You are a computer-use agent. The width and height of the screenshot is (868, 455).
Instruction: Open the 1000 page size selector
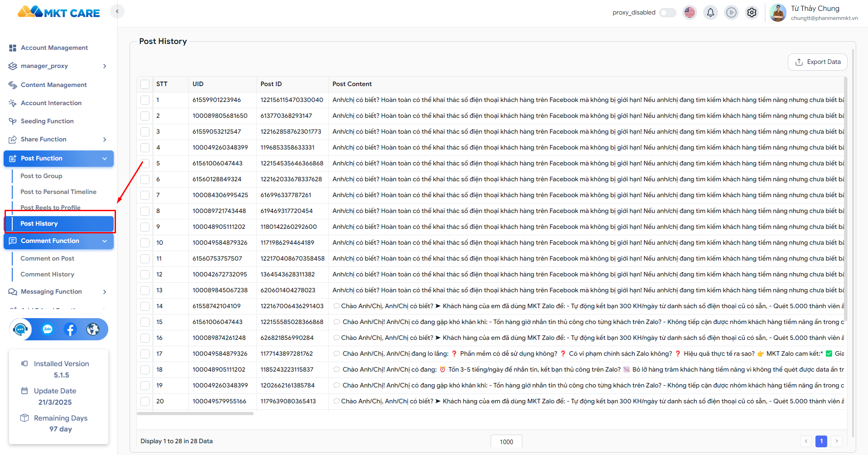pyautogui.click(x=506, y=441)
